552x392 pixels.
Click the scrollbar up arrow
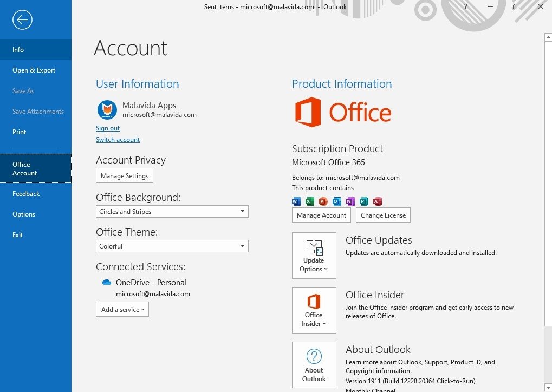point(548,37)
